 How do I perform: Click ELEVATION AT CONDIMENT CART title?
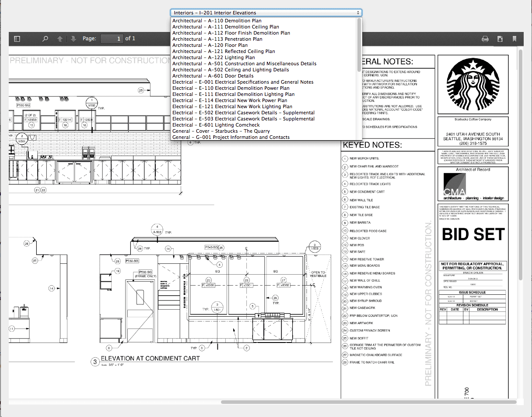tap(150, 358)
